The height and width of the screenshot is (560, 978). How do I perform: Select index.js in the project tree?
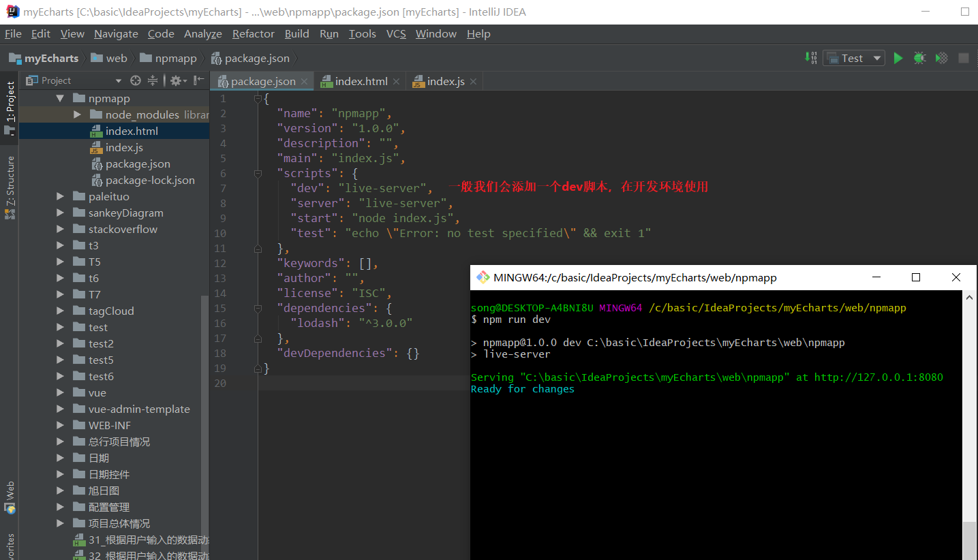tap(114, 147)
